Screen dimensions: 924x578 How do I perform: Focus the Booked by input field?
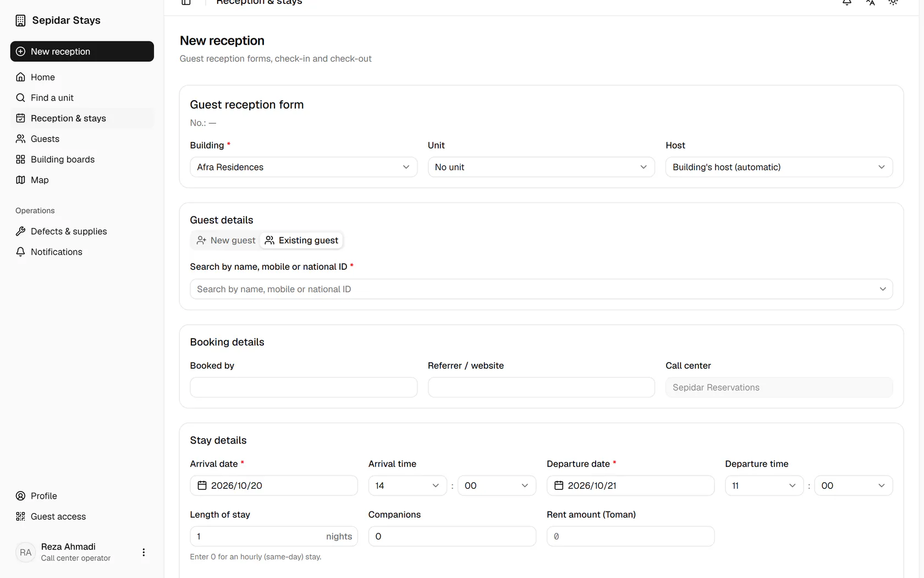tap(304, 387)
